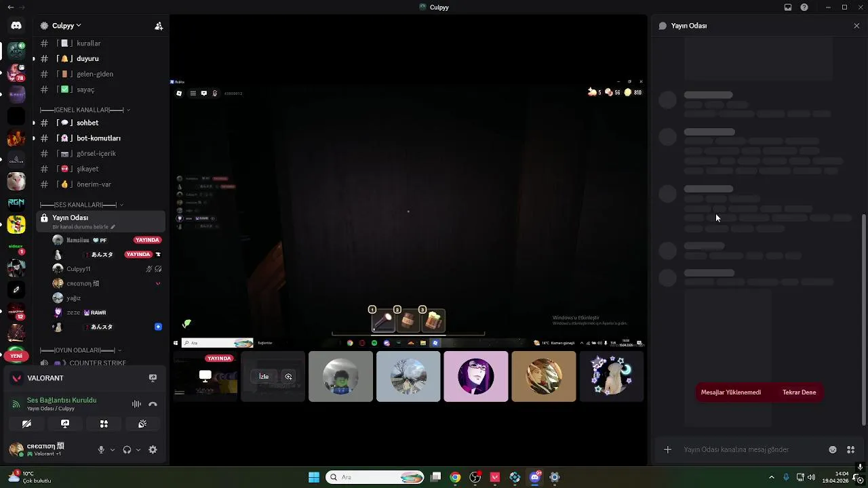The image size is (868, 488).
Task: Show hidden system tray icons chevron
Action: tap(771, 477)
